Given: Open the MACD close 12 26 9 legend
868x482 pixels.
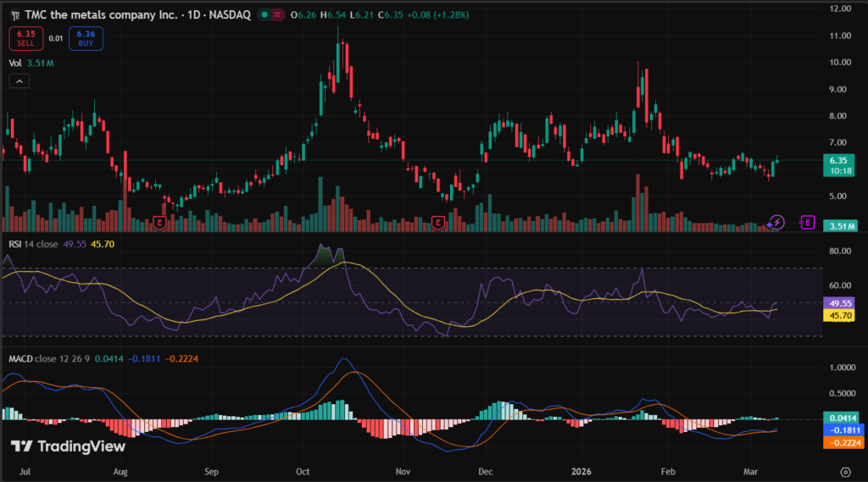Looking at the screenshot, I should pyautogui.click(x=51, y=360).
